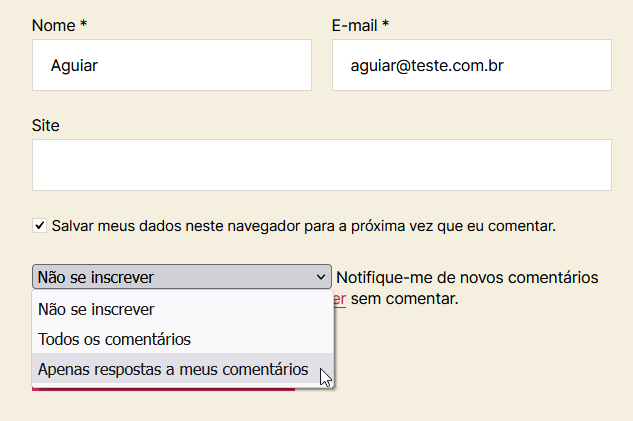Click the subscription combo box showing 'Não se inscrever'
Viewport: 633px width, 421px height.
pos(170,277)
